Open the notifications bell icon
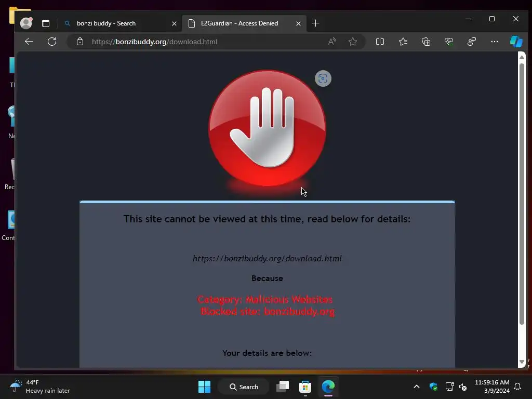This screenshot has width=532, height=399. [x=517, y=387]
